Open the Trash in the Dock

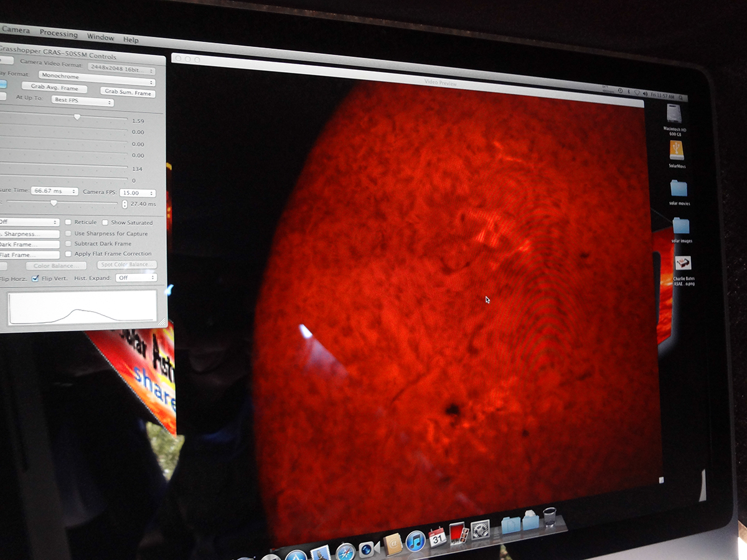(x=549, y=517)
